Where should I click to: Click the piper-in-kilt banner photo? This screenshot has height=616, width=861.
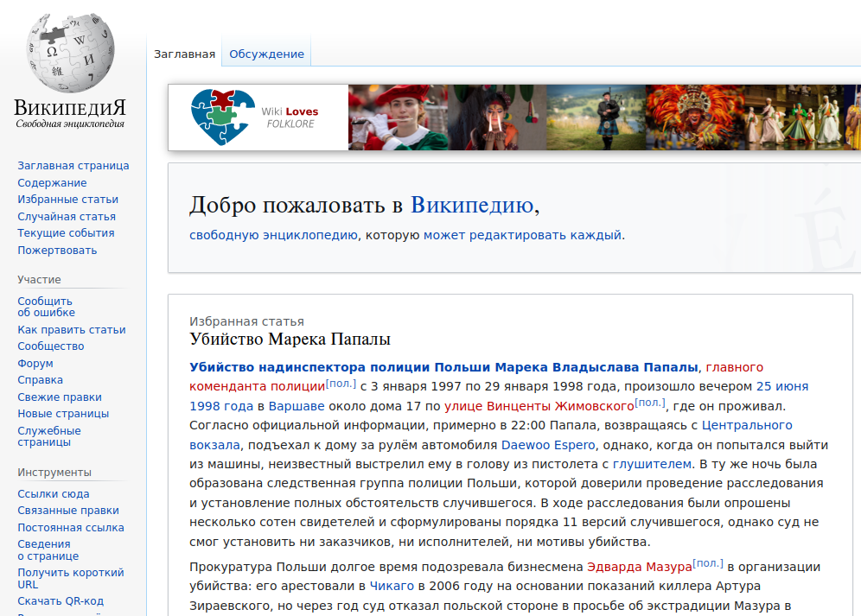click(x=596, y=117)
